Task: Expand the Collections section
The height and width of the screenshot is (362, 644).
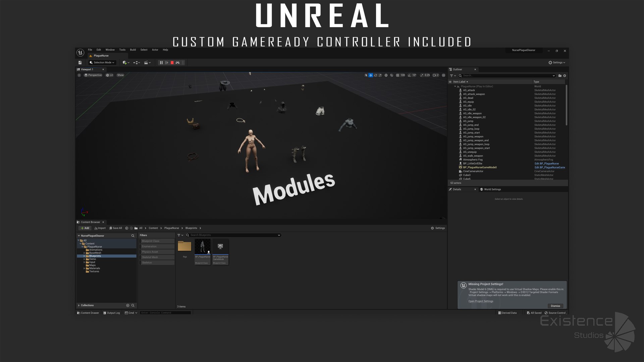Action: click(x=79, y=305)
